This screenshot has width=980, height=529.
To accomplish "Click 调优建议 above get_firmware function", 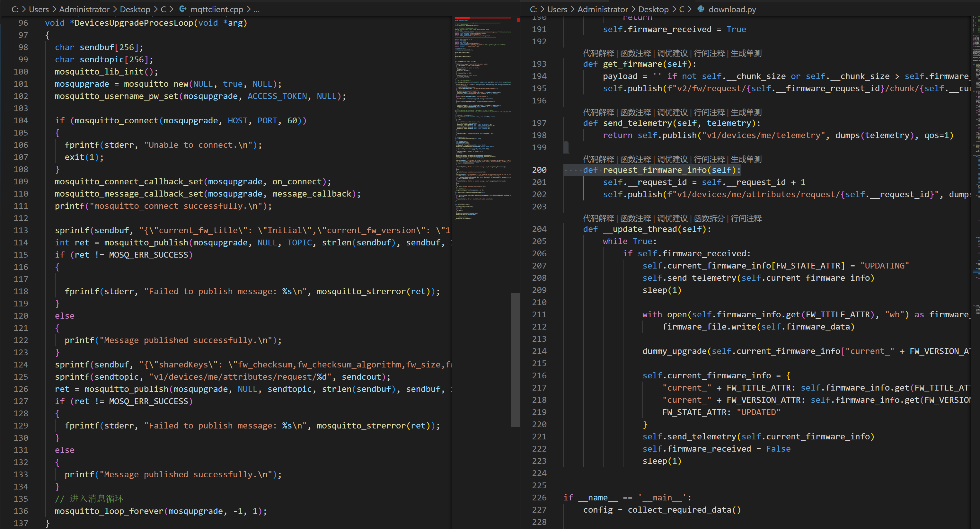I will click(x=672, y=53).
